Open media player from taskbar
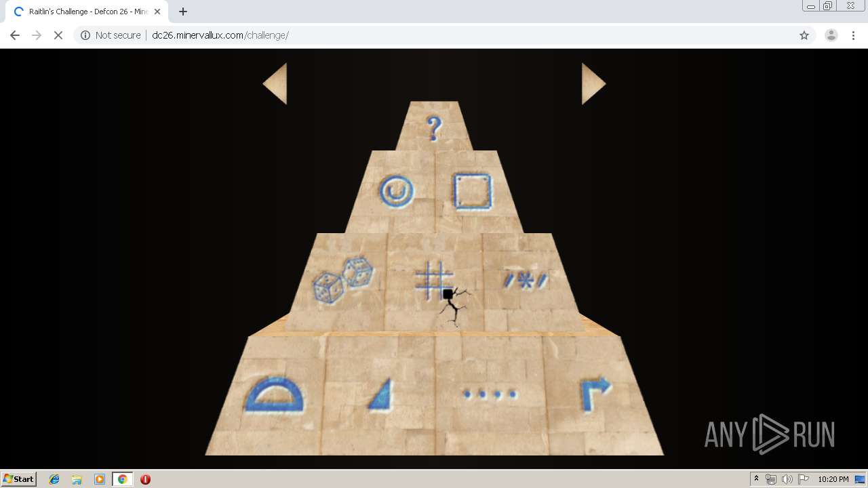 coord(100,479)
